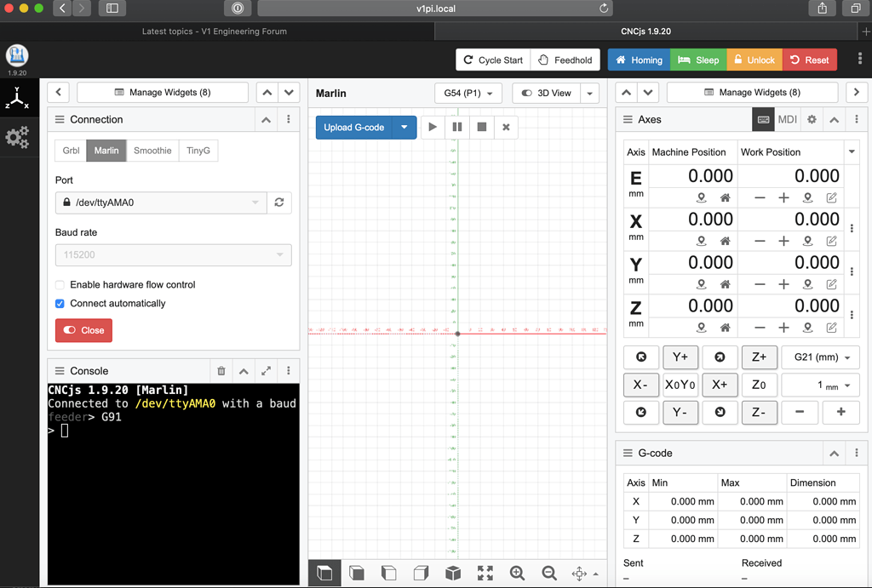This screenshot has width=872, height=588.
Task: Home the X axis machine position
Action: pos(726,241)
